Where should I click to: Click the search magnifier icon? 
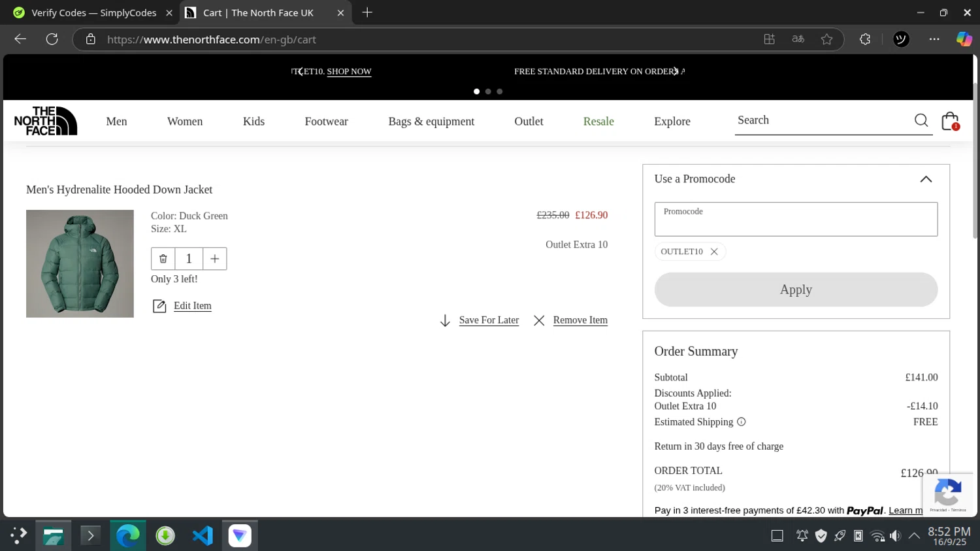[921, 120]
